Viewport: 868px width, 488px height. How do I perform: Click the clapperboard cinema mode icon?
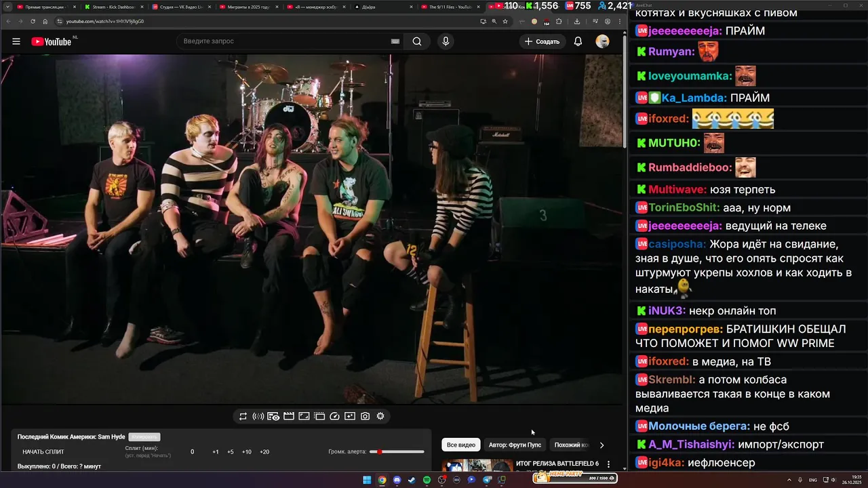pos(289,416)
